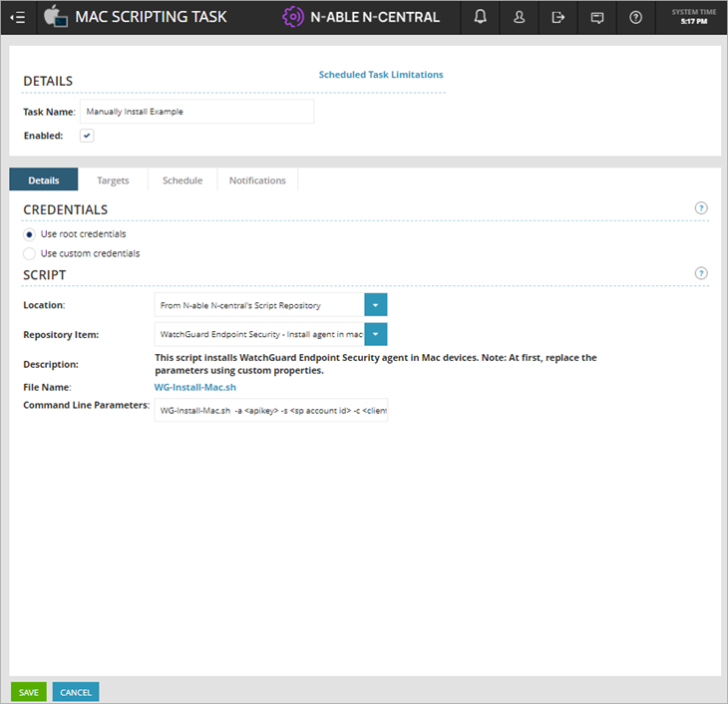Switch to the Targets tab
Viewport: 728px width, 704px height.
(113, 180)
